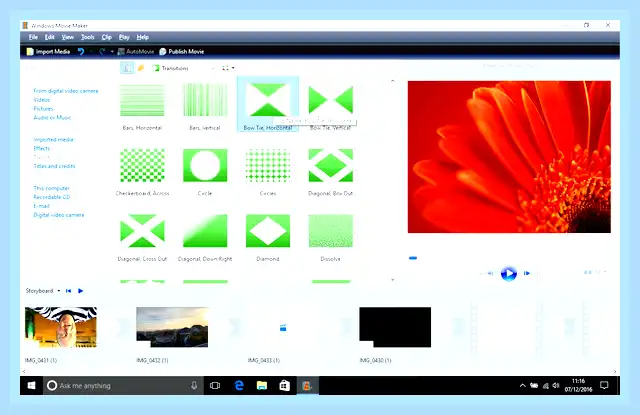Screen dimensions: 640x415
Task: Pick the Diagonal, Cross Out transition
Action: coord(142,237)
